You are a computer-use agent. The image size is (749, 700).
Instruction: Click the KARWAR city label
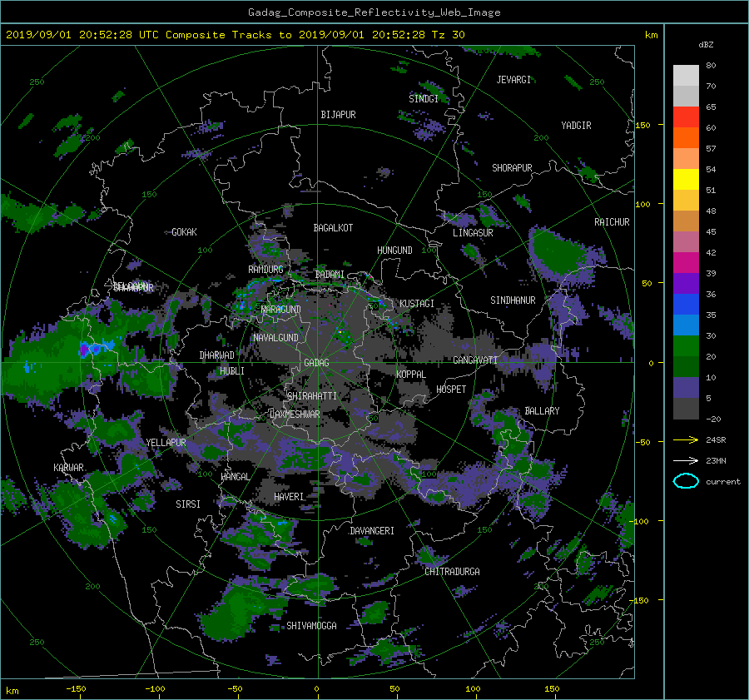click(68, 468)
